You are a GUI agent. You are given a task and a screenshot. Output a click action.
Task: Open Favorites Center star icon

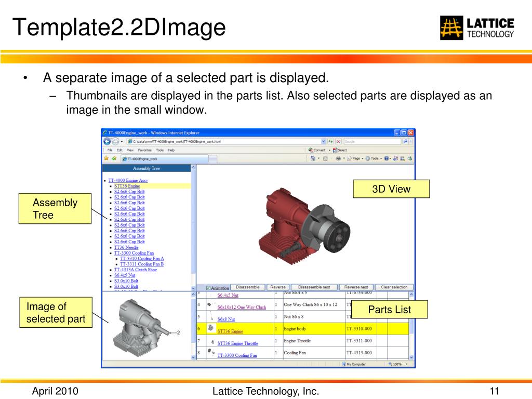pos(106,158)
